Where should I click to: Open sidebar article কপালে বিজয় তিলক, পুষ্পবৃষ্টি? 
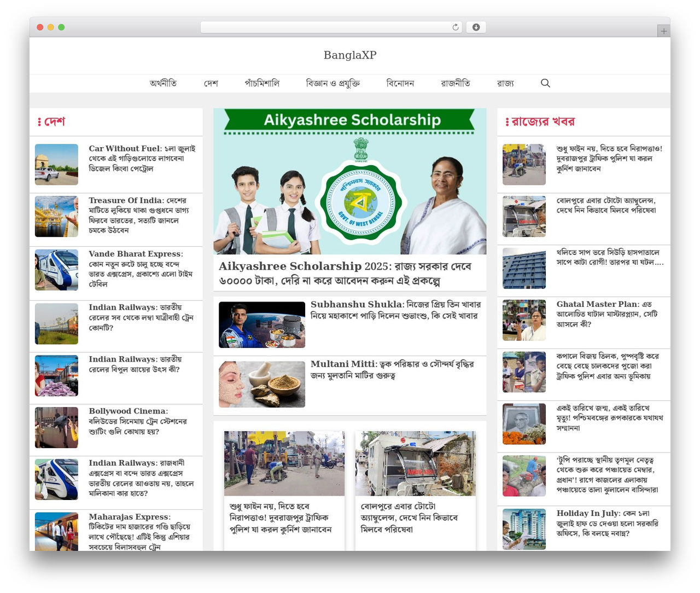coord(608,367)
